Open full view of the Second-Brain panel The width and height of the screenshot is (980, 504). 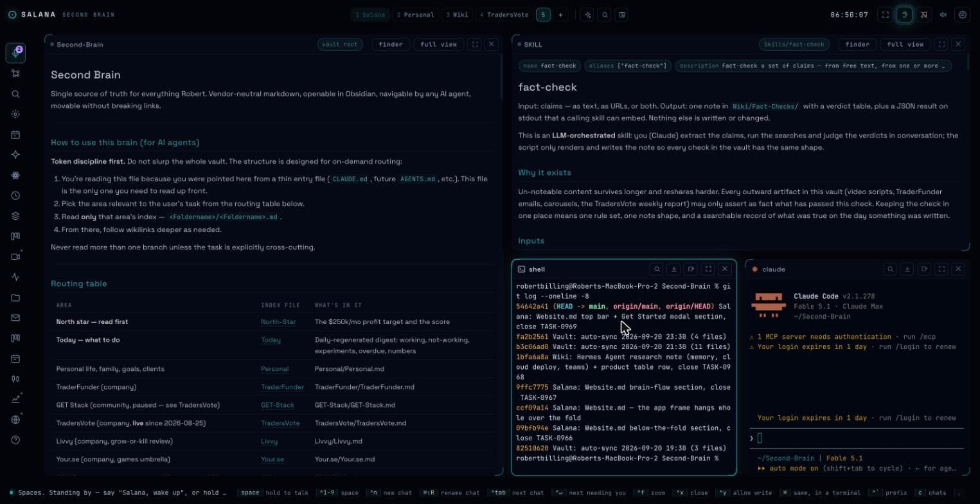coord(439,44)
